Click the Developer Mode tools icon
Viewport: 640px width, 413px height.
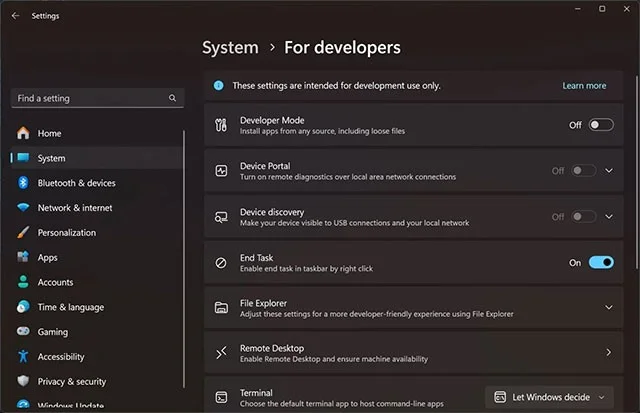click(221, 125)
